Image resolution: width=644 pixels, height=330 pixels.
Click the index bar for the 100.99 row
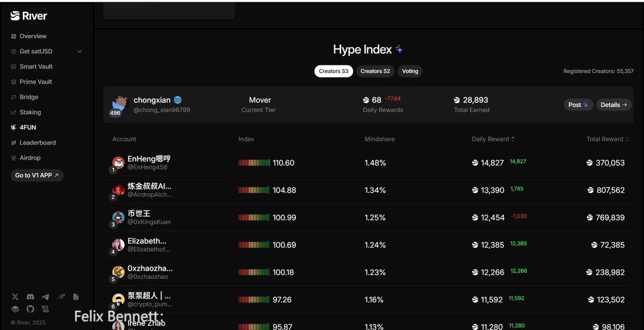pyautogui.click(x=254, y=218)
